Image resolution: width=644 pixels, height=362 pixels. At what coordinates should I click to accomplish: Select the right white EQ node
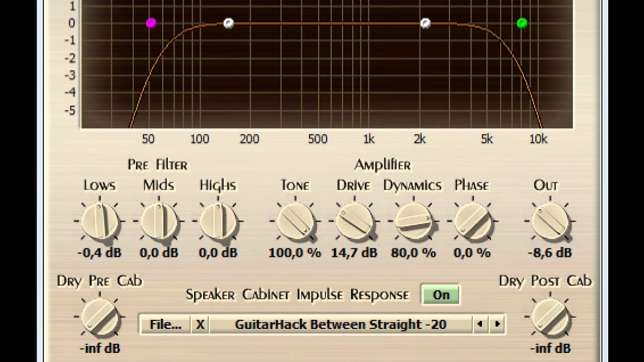[x=425, y=23]
